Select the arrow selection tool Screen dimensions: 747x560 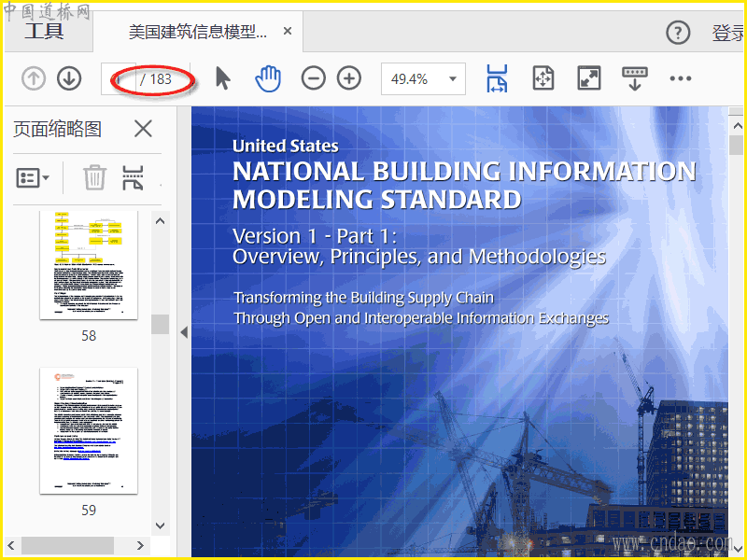click(x=222, y=79)
